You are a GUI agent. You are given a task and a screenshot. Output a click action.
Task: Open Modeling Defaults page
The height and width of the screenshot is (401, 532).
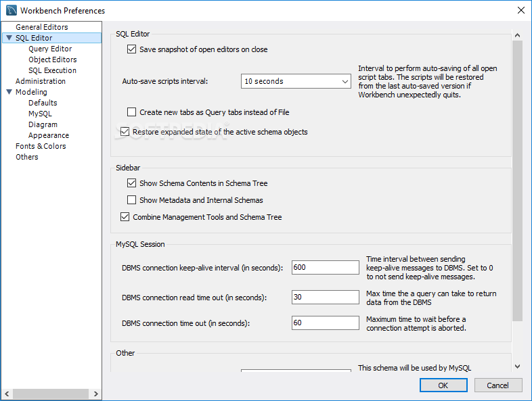[43, 103]
